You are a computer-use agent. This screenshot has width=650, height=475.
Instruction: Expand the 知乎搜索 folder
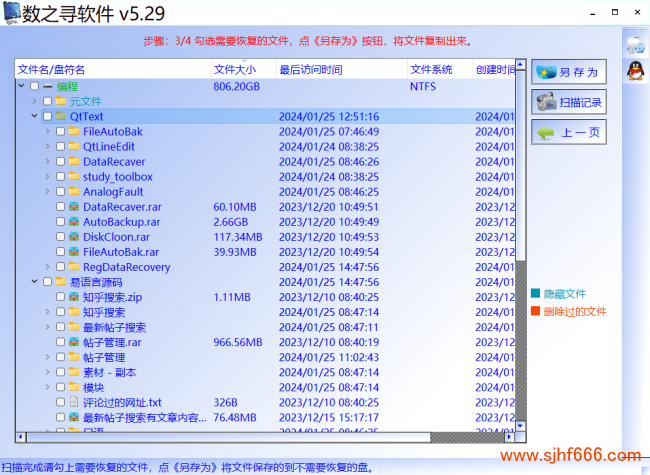pyautogui.click(x=47, y=312)
